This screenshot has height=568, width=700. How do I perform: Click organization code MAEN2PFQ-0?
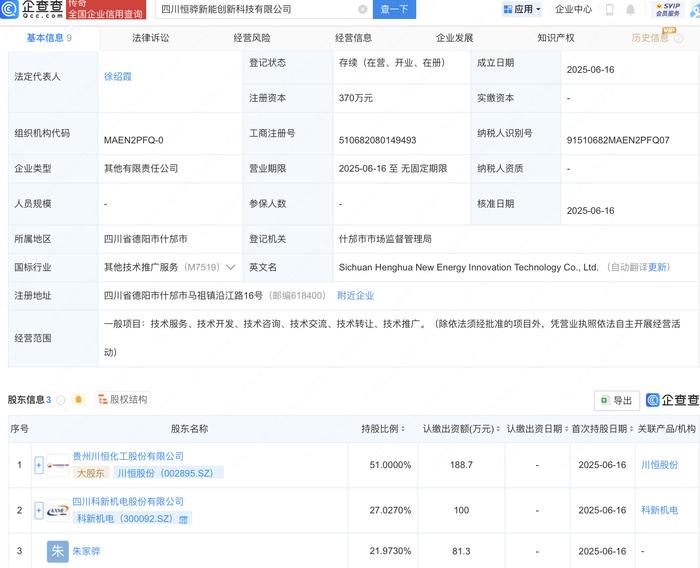(133, 140)
